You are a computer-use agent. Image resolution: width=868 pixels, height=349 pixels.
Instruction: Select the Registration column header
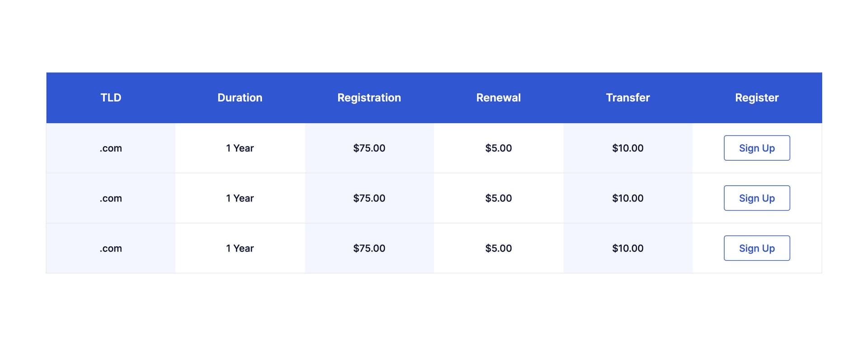369,97
